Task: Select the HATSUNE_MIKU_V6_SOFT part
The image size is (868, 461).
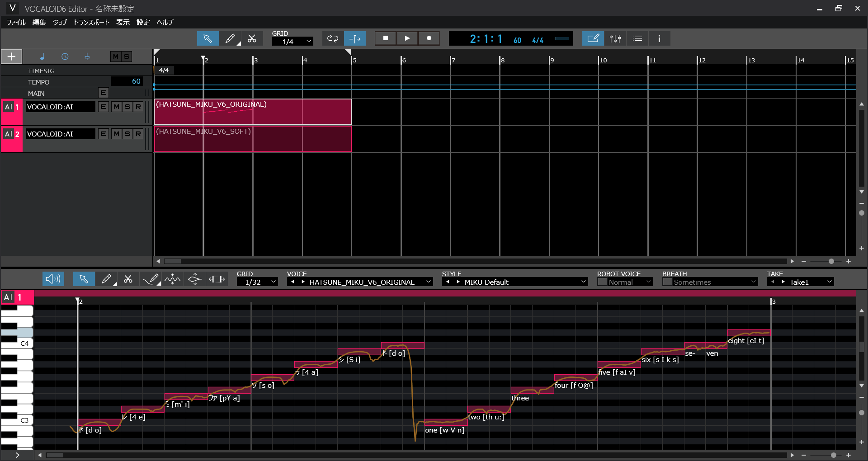Action: tap(253, 139)
